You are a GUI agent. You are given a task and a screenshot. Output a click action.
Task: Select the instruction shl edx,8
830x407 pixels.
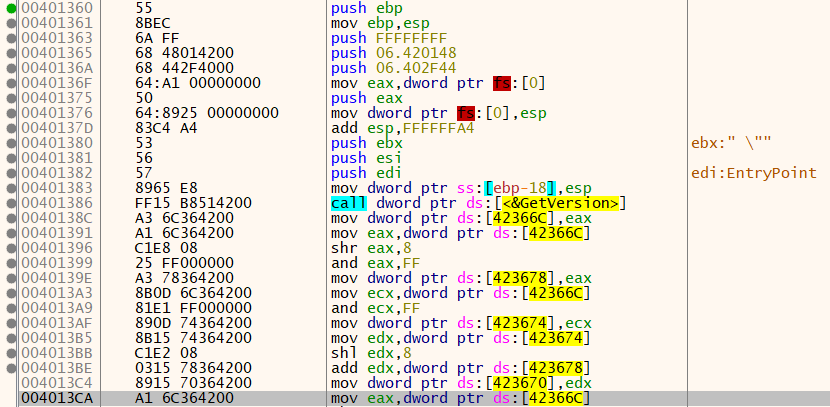coord(371,352)
